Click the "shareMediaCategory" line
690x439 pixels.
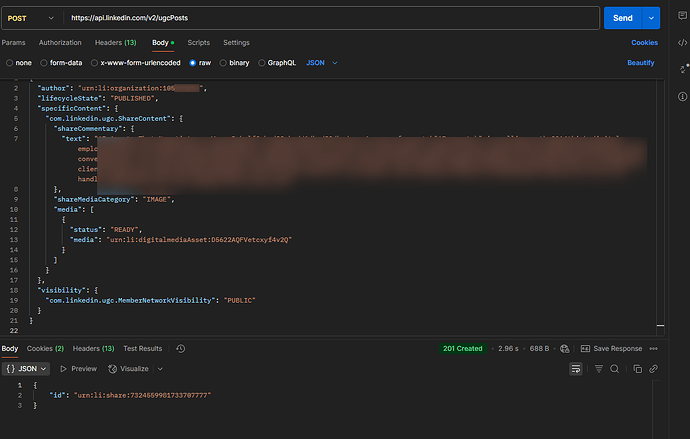114,199
